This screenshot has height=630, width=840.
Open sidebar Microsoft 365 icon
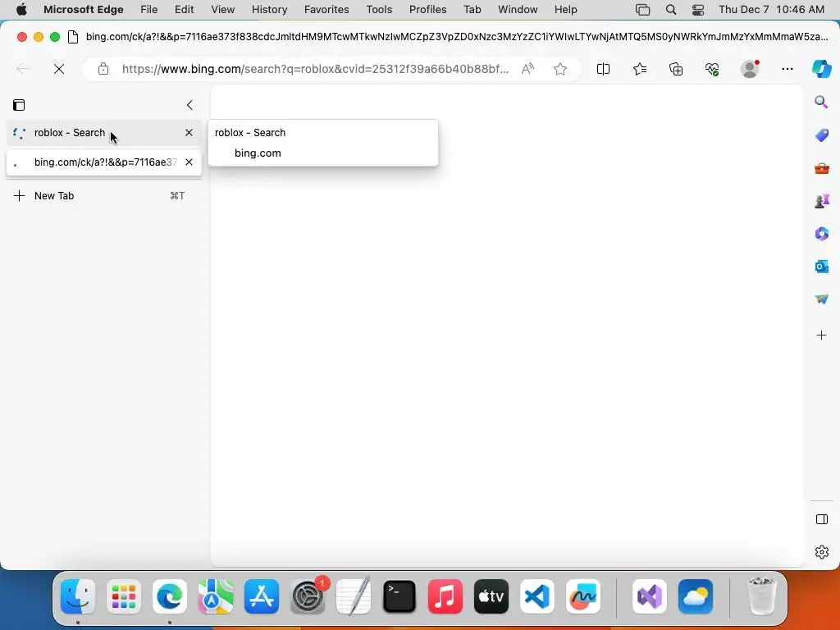822,234
